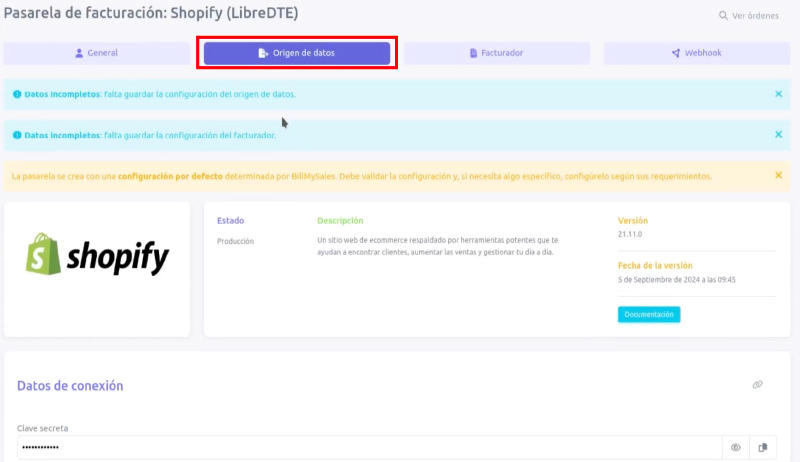Click the Fecha de la versión label
Viewport: 800px width, 462px height.
(x=655, y=266)
